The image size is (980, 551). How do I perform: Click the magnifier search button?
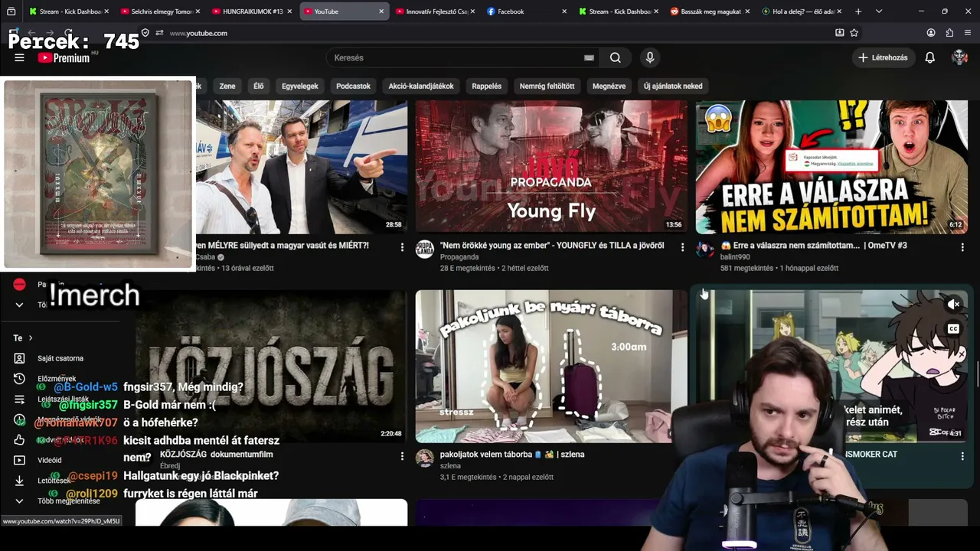pos(615,57)
